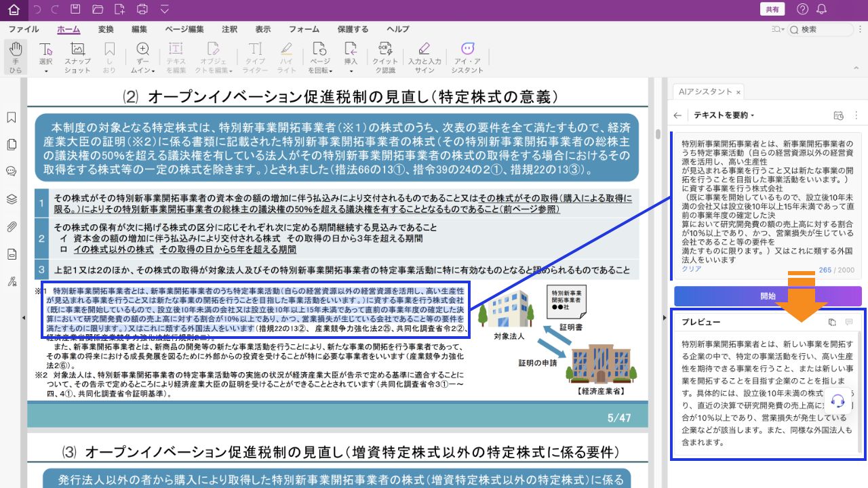Open the layers panel in left sidebar
Viewport: 868px width, 488px height.
pos(12,199)
